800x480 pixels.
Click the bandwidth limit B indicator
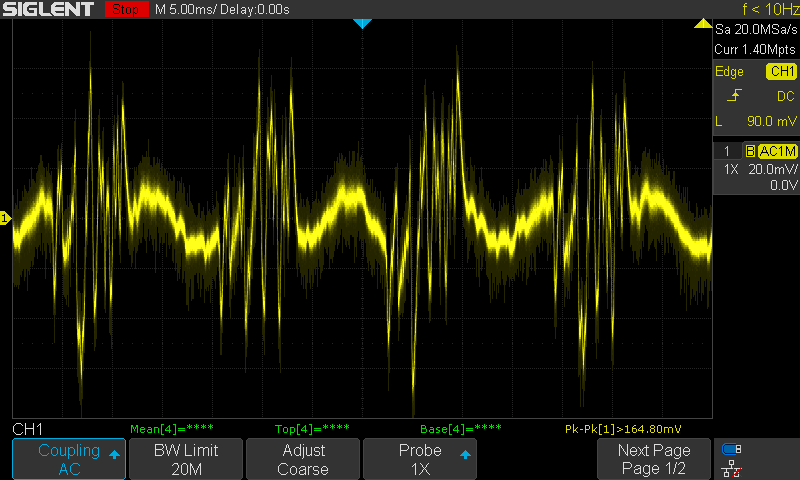(750, 151)
